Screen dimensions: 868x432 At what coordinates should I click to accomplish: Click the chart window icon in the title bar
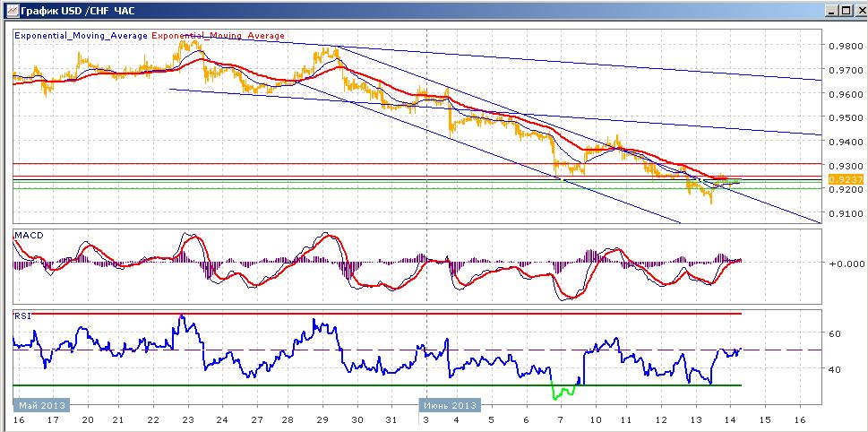11,11
